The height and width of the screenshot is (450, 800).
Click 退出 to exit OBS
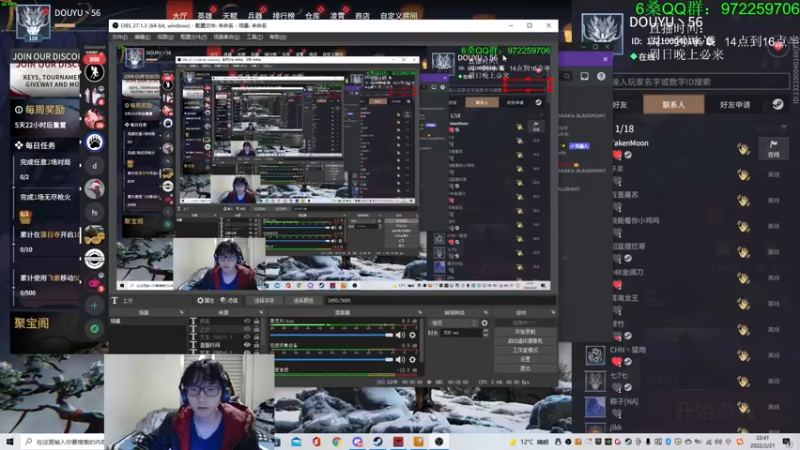point(525,368)
